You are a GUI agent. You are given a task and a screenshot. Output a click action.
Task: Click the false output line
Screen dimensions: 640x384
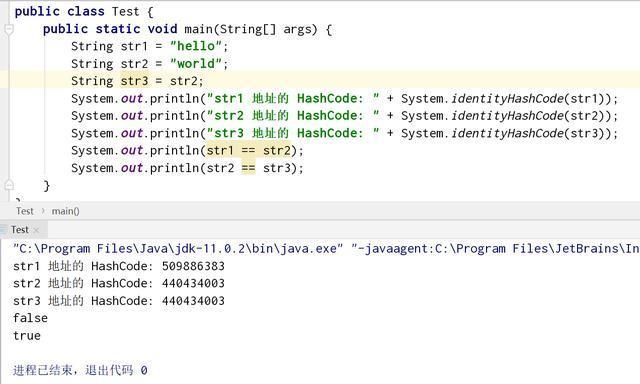tap(30, 318)
